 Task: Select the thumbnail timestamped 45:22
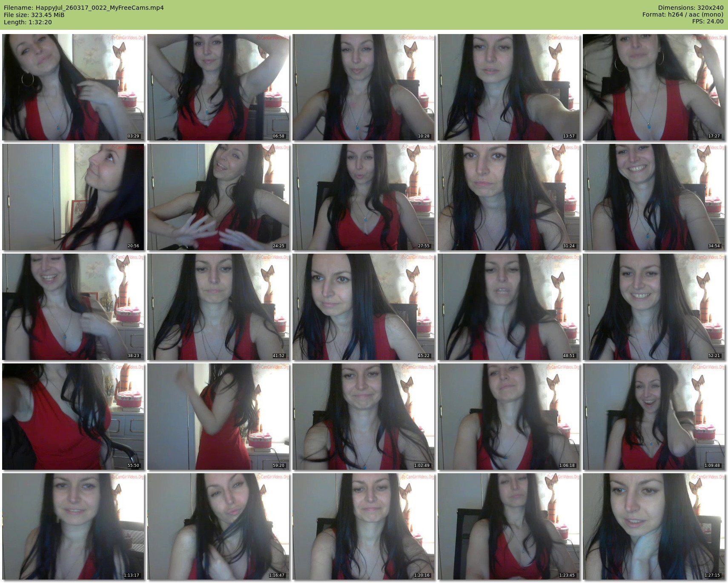(364, 307)
